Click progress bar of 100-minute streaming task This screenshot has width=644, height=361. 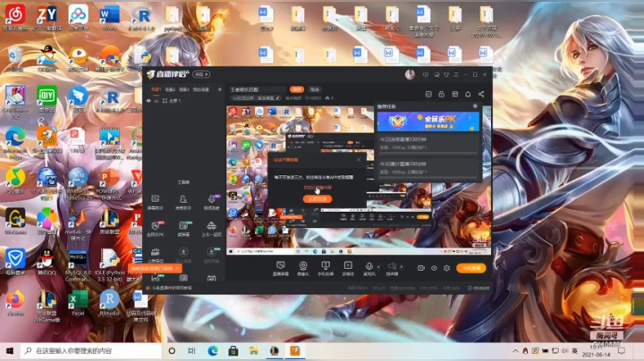[428, 153]
